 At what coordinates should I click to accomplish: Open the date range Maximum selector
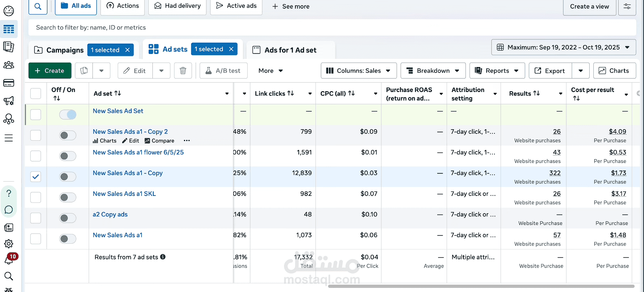[x=563, y=47]
